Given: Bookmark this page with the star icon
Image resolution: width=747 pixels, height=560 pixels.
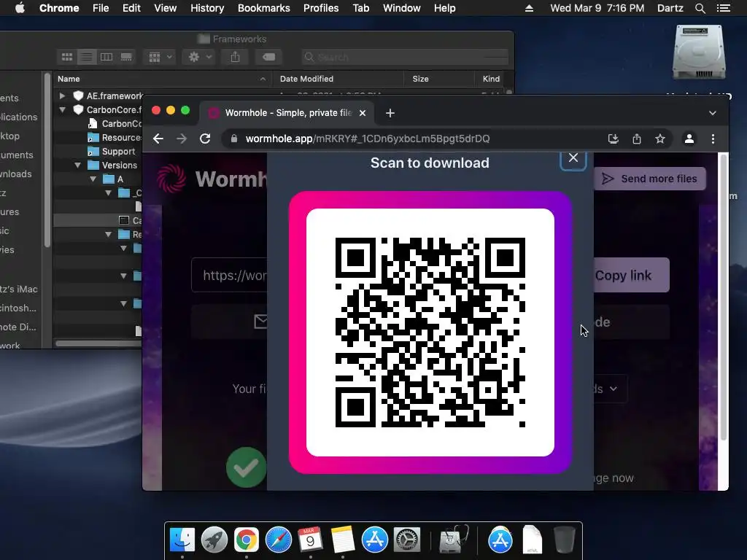Looking at the screenshot, I should coord(659,139).
